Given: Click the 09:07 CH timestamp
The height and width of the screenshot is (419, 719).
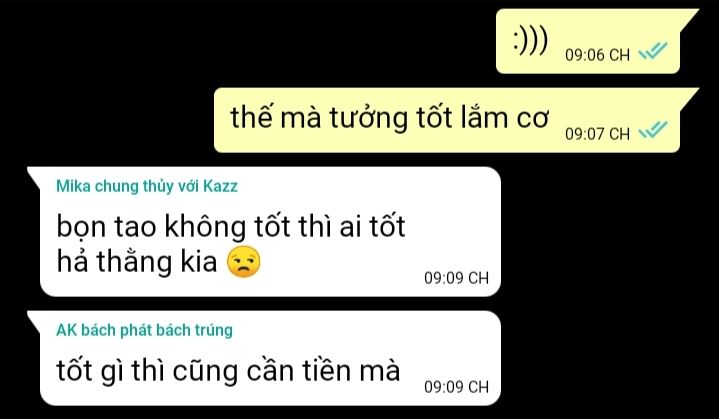Looking at the screenshot, I should click(597, 134).
